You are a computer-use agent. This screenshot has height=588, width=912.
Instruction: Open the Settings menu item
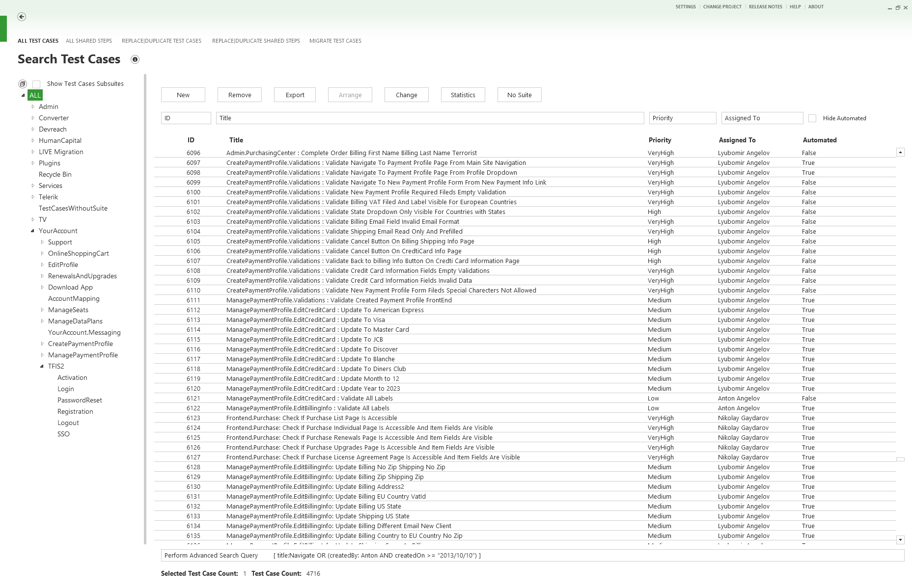coord(685,7)
